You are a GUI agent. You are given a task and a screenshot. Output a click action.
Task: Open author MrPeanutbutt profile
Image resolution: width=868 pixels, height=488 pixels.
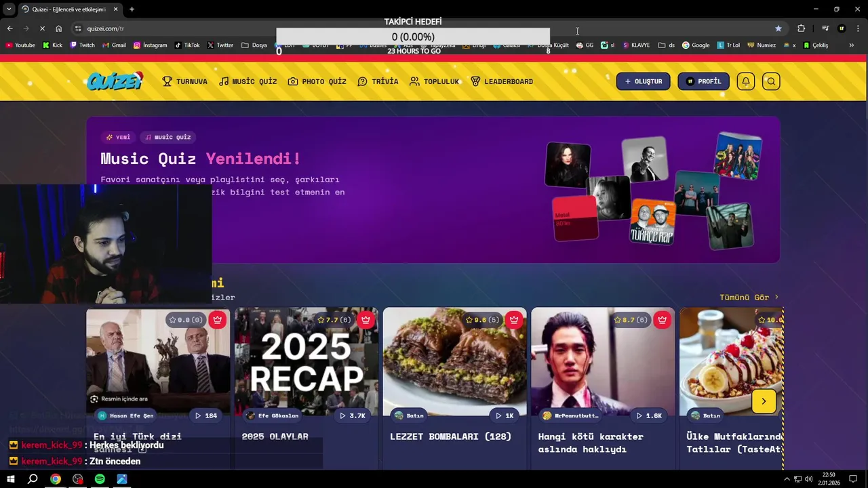[x=571, y=415]
